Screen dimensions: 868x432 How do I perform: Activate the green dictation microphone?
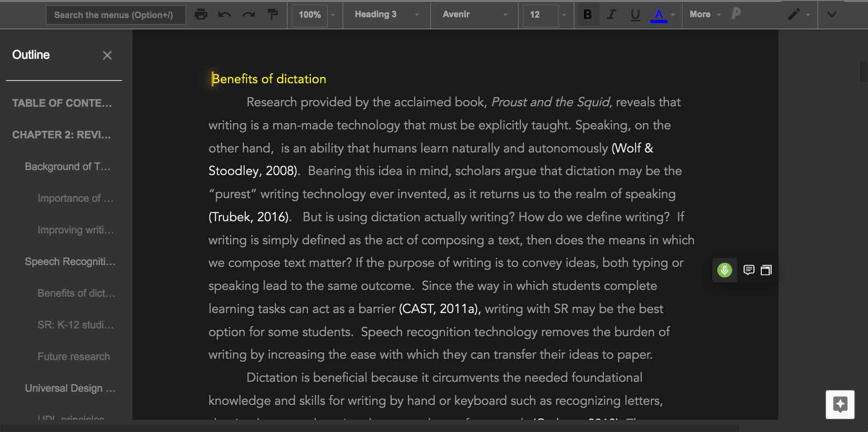[x=724, y=270]
